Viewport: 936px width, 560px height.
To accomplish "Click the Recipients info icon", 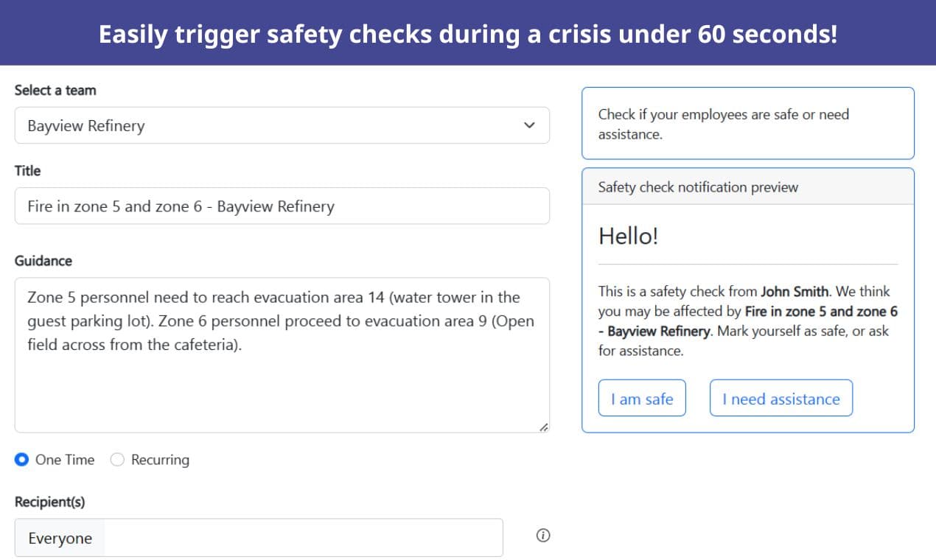I will [x=543, y=536].
